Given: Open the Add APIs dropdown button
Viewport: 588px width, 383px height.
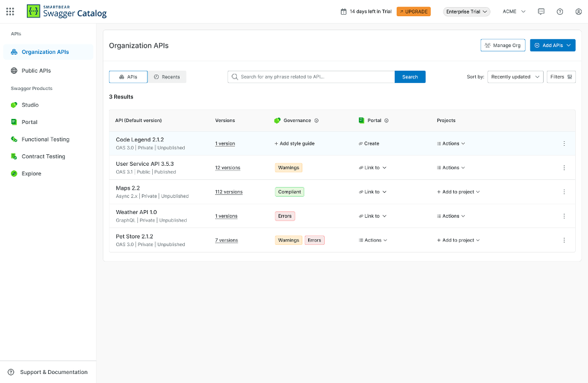Looking at the screenshot, I should click(553, 45).
